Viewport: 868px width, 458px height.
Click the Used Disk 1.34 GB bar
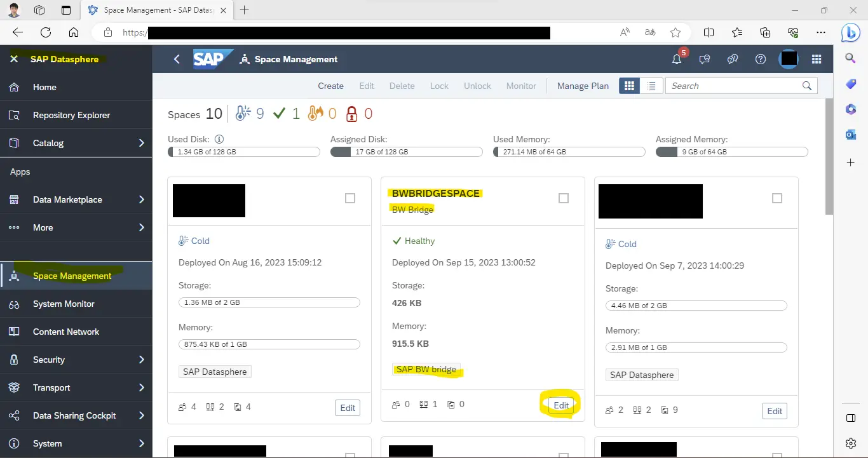[x=244, y=152]
